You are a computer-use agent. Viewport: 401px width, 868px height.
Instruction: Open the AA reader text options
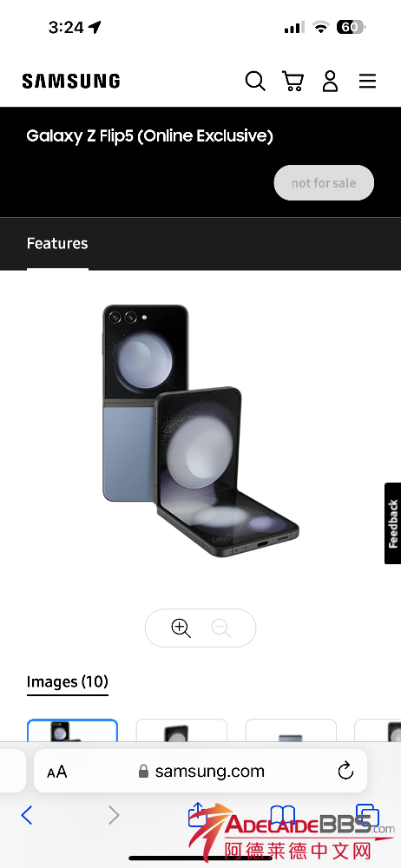(x=57, y=771)
